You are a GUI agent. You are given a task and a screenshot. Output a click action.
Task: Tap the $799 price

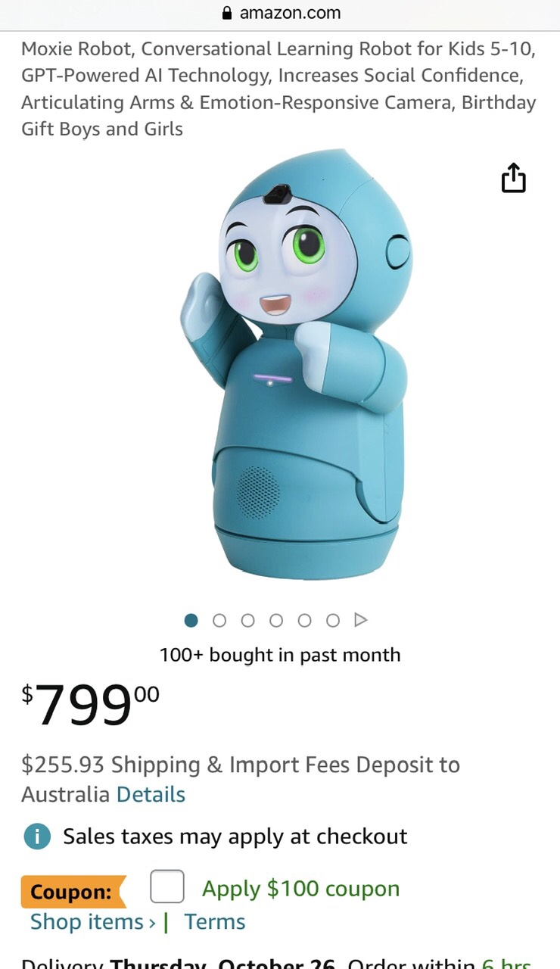91,704
